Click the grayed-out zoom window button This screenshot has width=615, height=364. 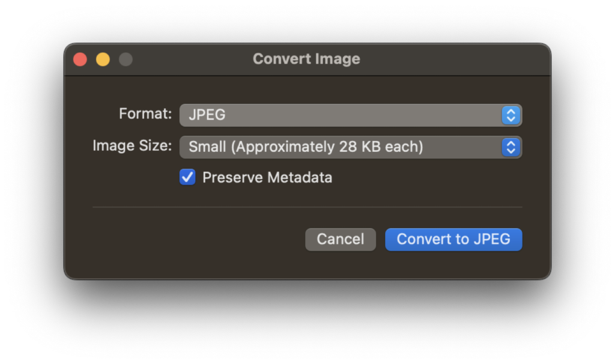click(x=126, y=59)
